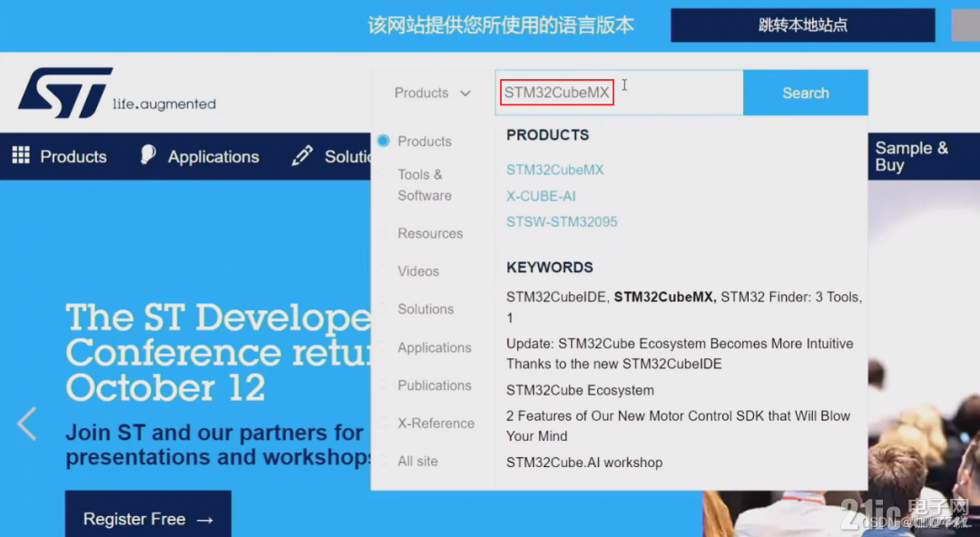This screenshot has height=537, width=980.
Task: Select the Applications radio option in search filter
Action: coord(383,347)
